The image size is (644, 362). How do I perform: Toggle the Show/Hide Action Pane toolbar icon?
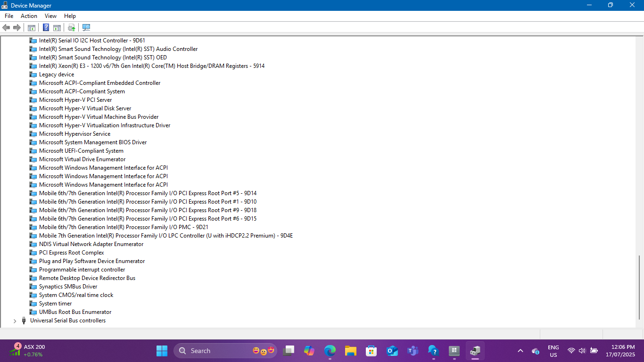click(57, 27)
